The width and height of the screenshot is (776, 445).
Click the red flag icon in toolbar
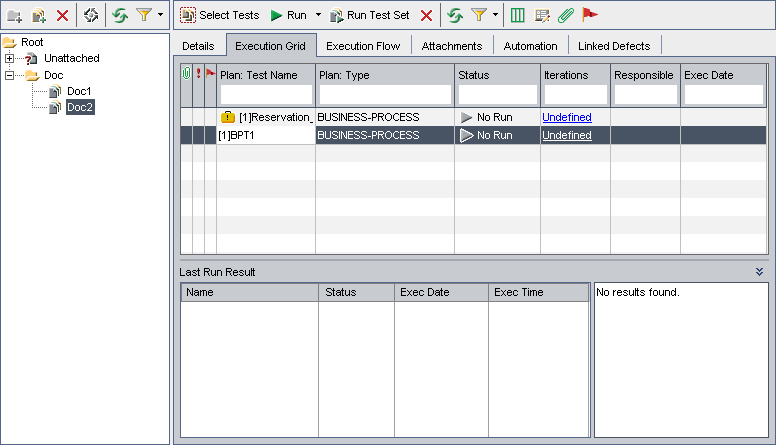[590, 15]
